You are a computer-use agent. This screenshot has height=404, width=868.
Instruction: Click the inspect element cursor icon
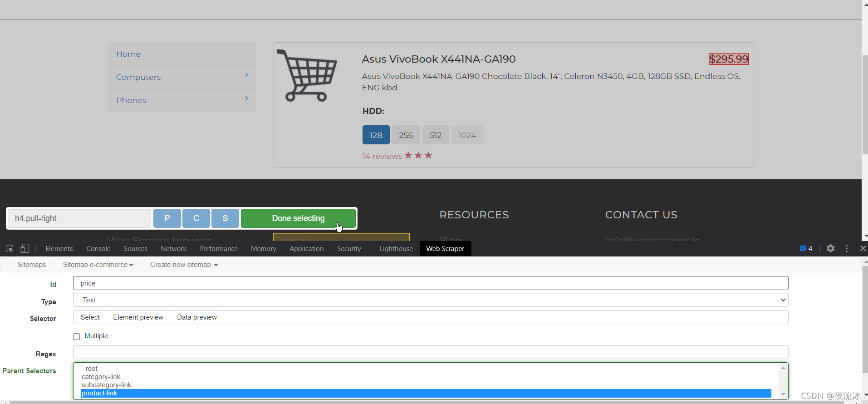click(x=10, y=248)
